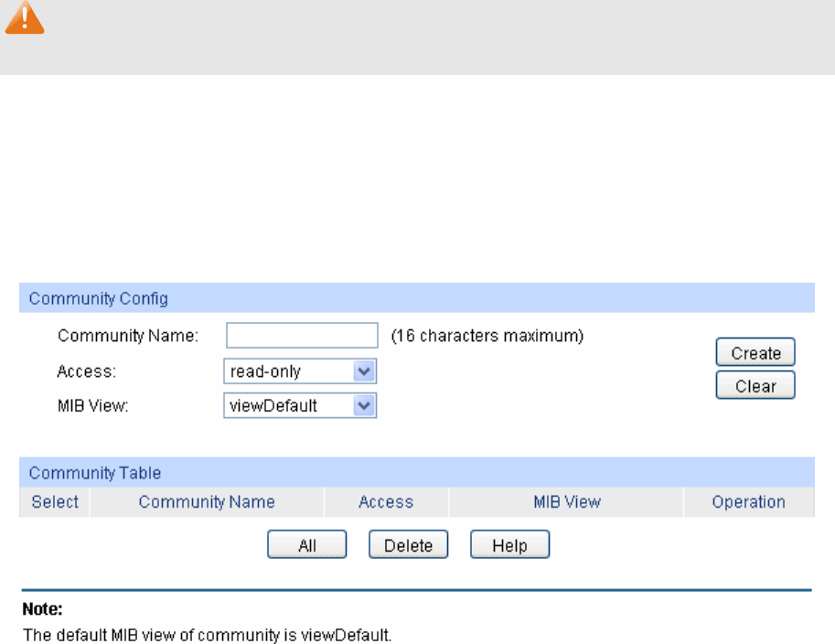Click the bold 'Note:' heading
This screenshot has width=835, height=644.
(x=42, y=609)
